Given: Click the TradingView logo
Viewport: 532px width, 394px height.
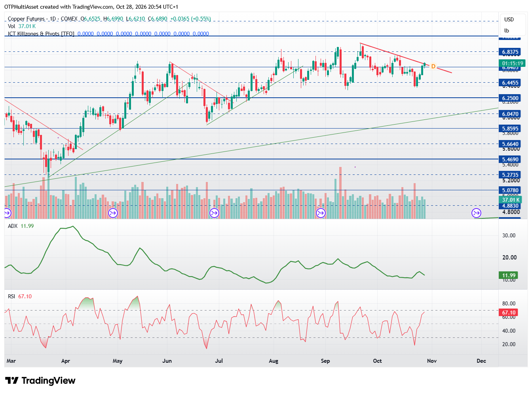Looking at the screenshot, I should (x=40, y=381).
